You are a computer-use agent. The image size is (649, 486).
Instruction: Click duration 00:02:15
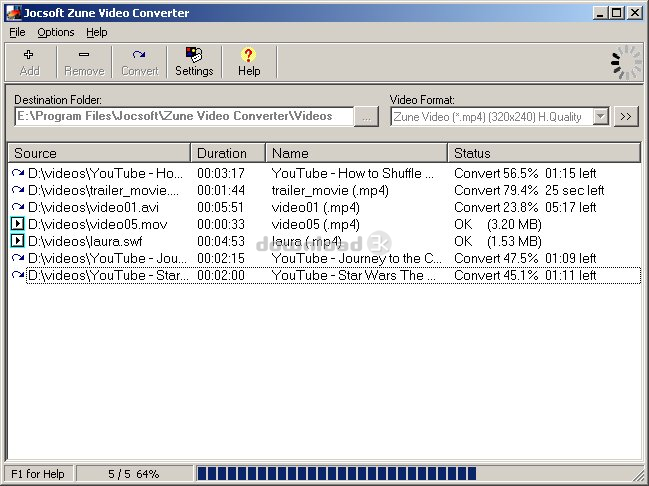tap(221, 258)
